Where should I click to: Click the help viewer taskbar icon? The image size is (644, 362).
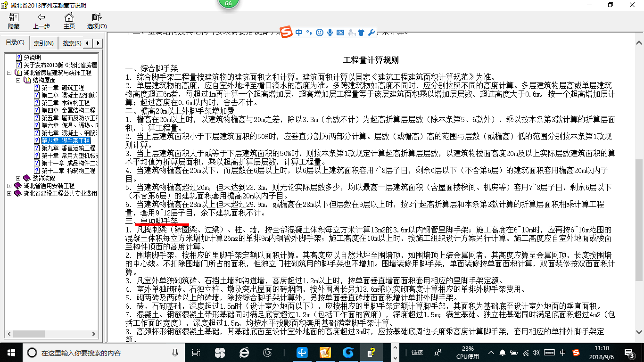pos(372,352)
